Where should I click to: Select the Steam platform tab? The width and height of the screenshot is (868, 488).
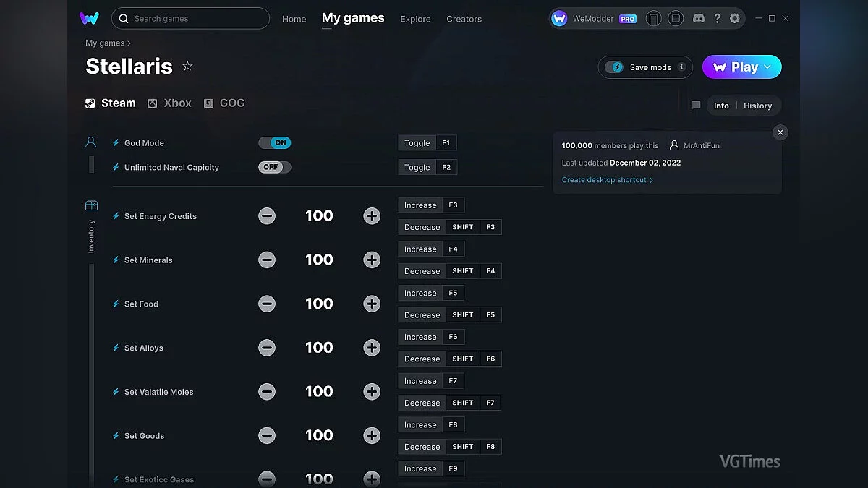pyautogui.click(x=111, y=103)
